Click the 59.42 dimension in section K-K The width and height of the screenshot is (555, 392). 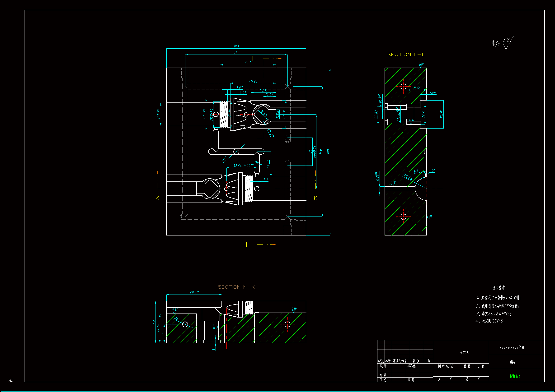(x=194, y=292)
